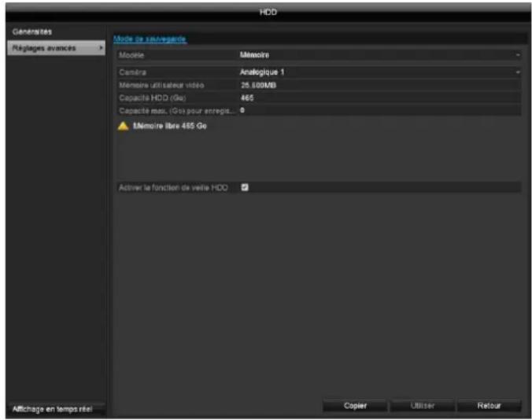The image size is (532, 420).
Task: Click the Utiliser button
Action: click(x=423, y=405)
